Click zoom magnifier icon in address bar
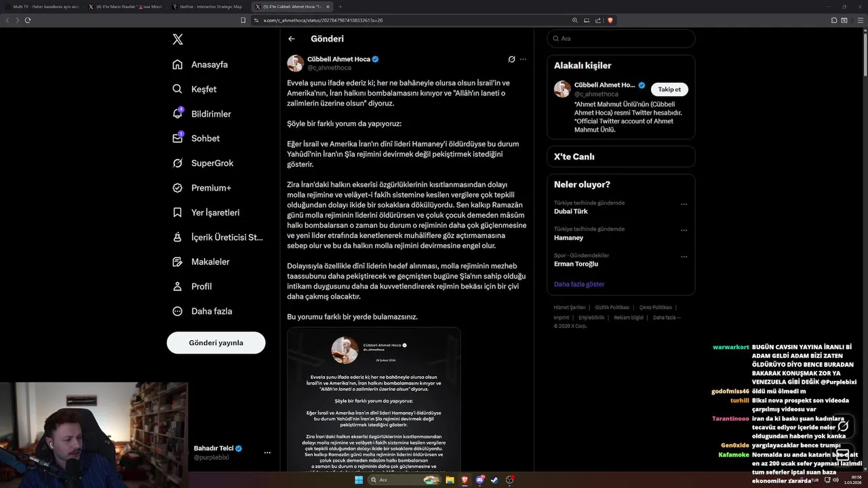The width and height of the screenshot is (868, 488). [x=575, y=20]
